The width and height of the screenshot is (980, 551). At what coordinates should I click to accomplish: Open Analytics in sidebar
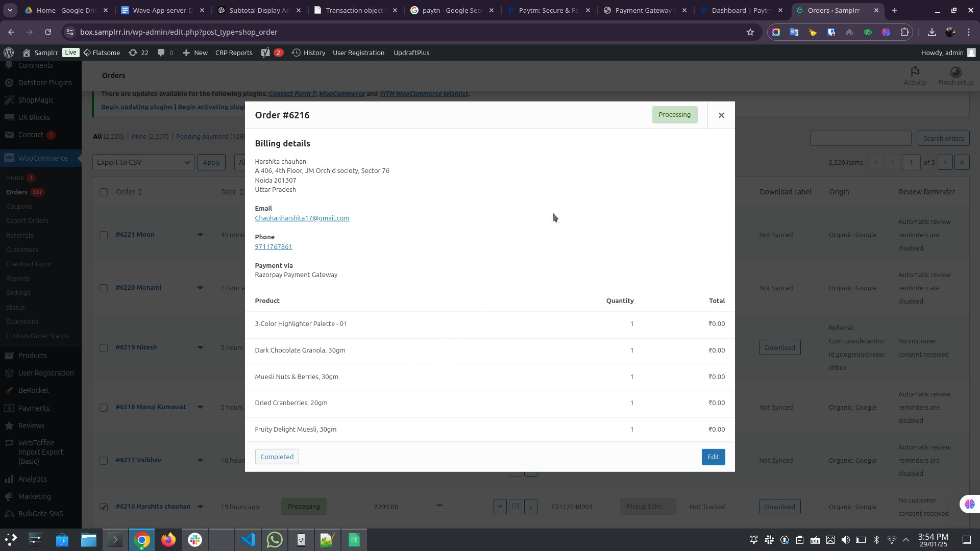(41, 479)
